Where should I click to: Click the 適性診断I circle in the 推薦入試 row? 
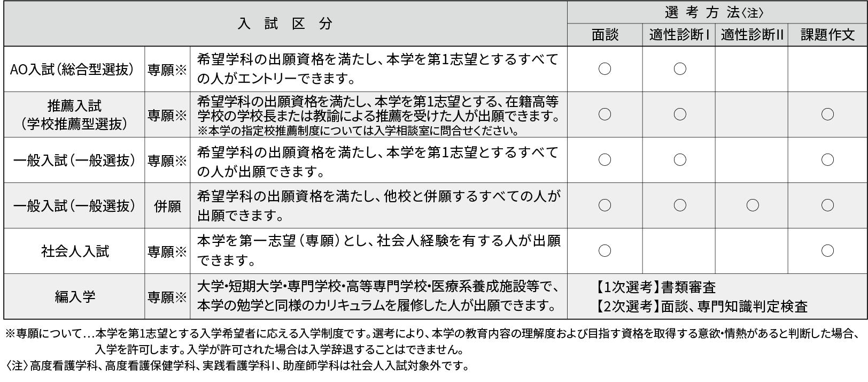tap(680, 114)
